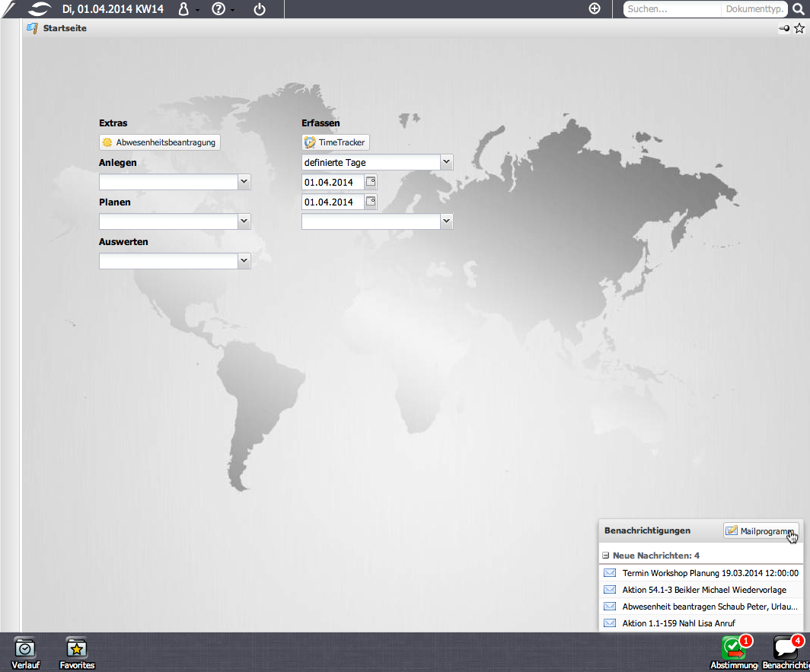Click the power/logout icon in top bar
This screenshot has height=672, width=810.
[x=260, y=9]
